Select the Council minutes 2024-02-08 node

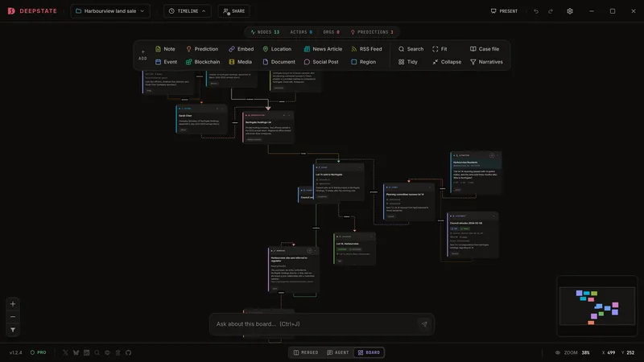(473, 235)
